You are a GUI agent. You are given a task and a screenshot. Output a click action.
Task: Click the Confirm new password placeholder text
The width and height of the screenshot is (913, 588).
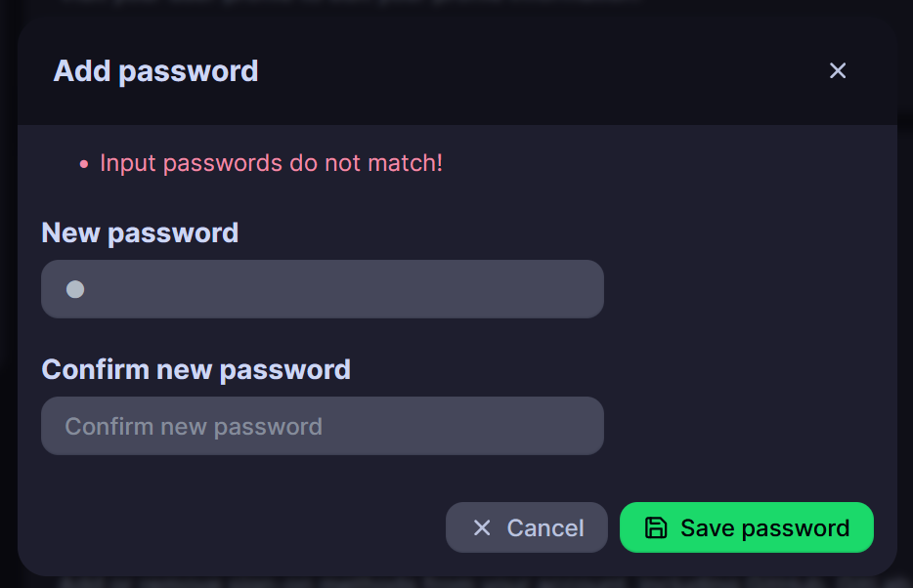click(x=194, y=426)
